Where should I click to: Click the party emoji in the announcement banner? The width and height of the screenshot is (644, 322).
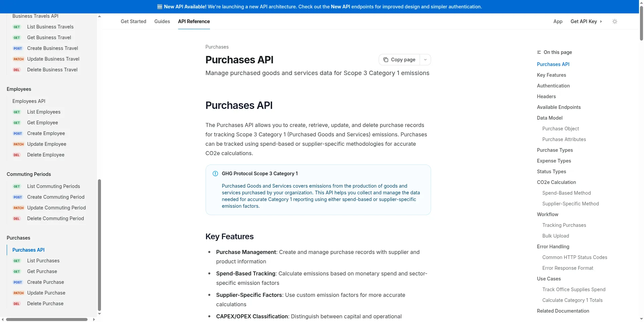pyautogui.click(x=160, y=7)
